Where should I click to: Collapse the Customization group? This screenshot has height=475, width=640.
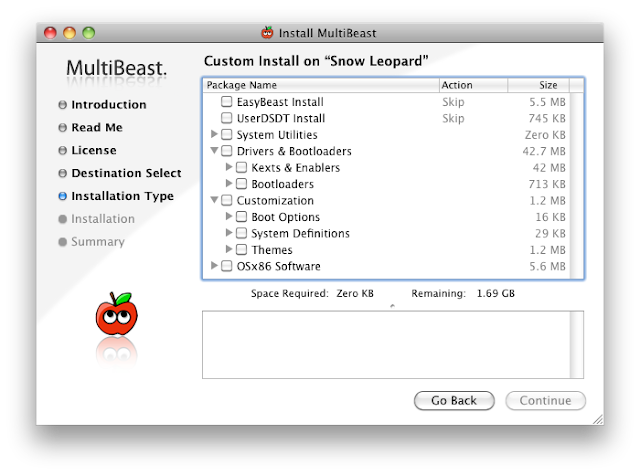214,200
